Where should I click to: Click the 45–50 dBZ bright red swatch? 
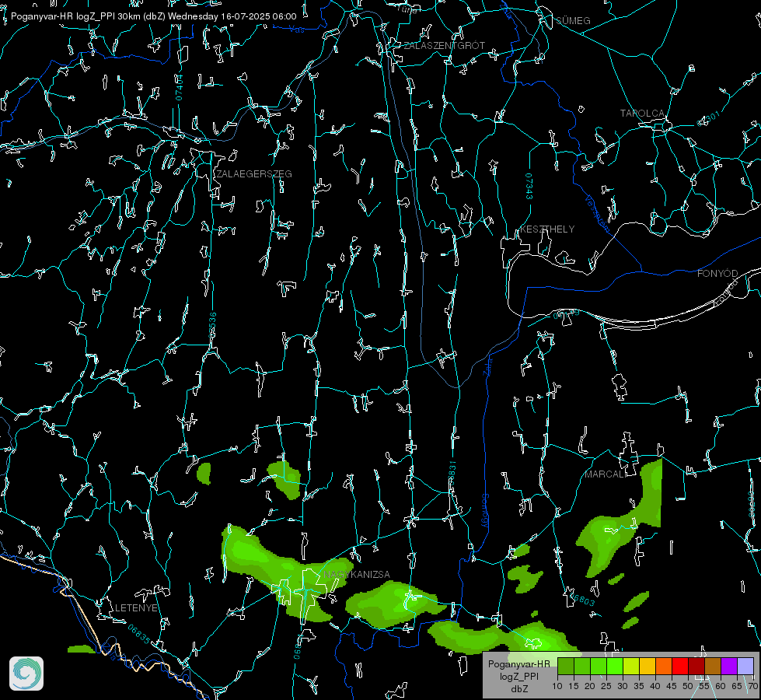tap(680, 666)
